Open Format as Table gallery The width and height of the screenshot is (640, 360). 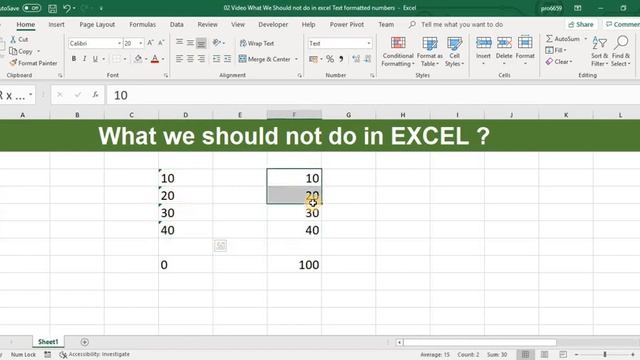[429, 51]
